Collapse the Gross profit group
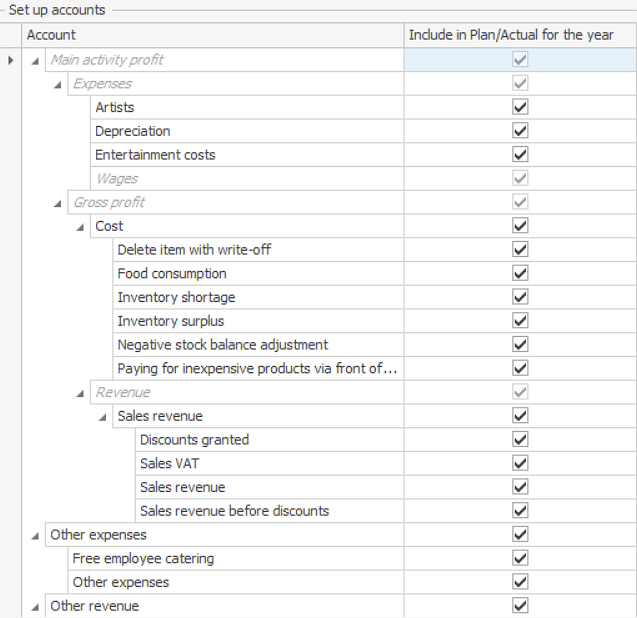 coord(58,203)
